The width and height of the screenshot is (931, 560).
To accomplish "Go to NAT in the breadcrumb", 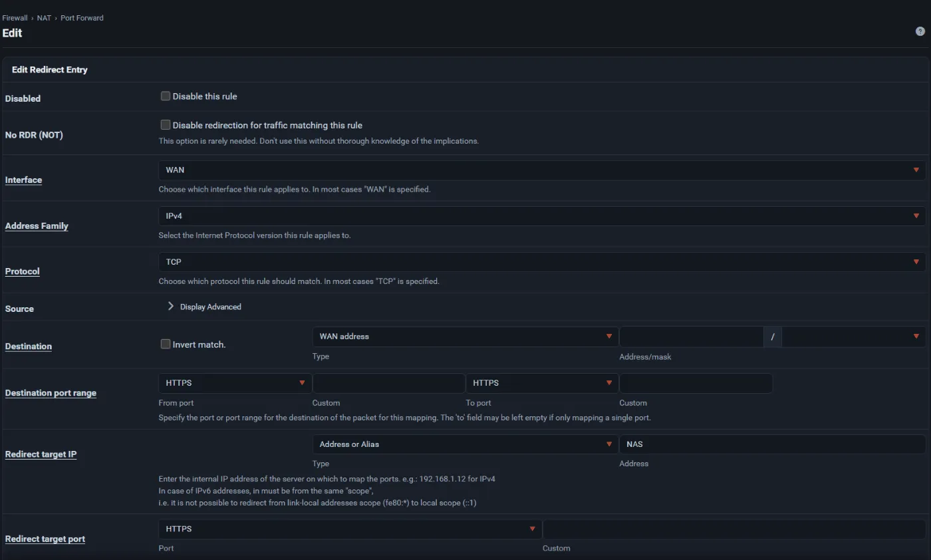I will point(44,18).
